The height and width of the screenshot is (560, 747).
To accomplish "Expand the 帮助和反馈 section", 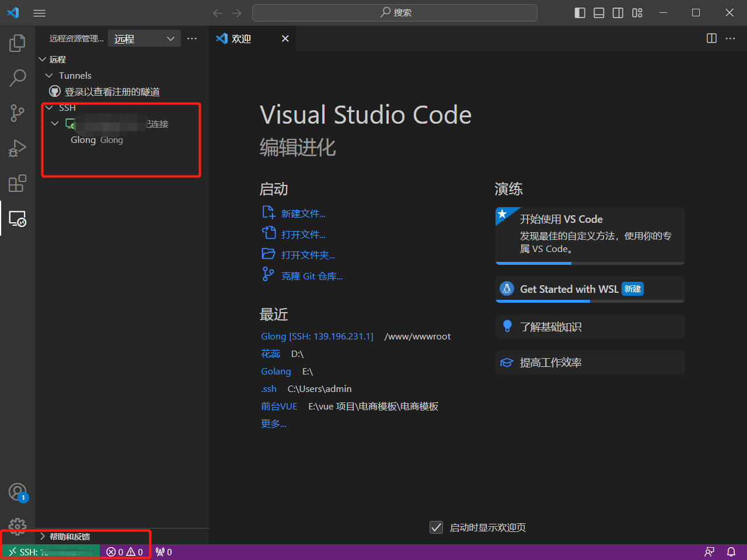I will pos(122,537).
